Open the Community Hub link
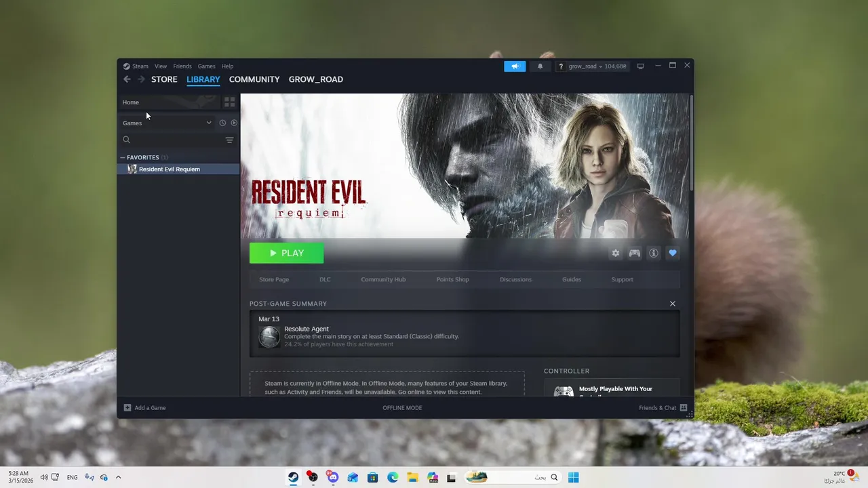This screenshot has height=488, width=868. pyautogui.click(x=383, y=279)
